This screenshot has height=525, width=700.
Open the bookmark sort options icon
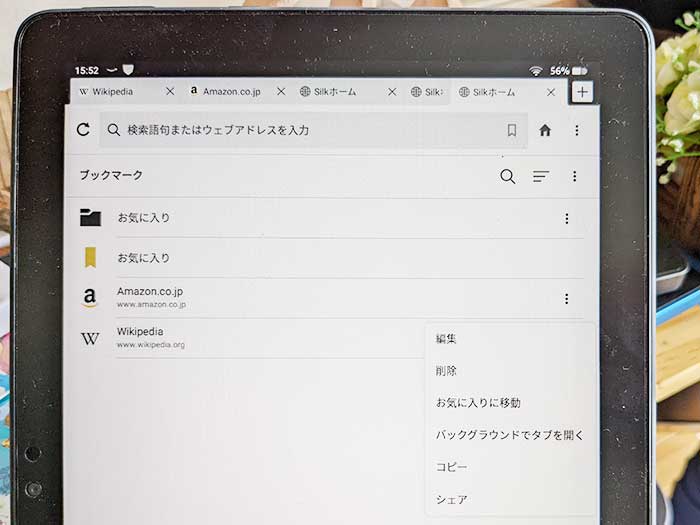pyautogui.click(x=541, y=176)
